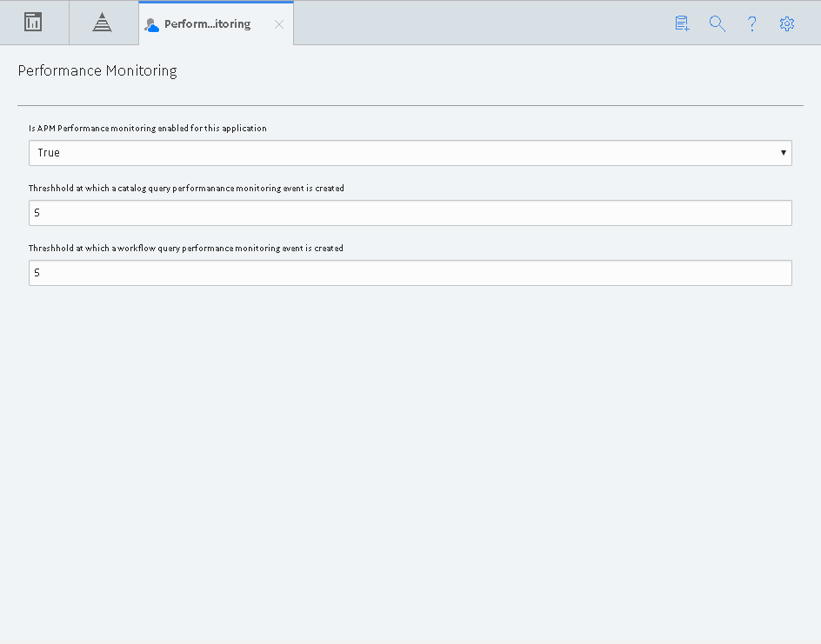Open the dropdown showing value True
This screenshot has width=821, height=644.
(x=410, y=153)
